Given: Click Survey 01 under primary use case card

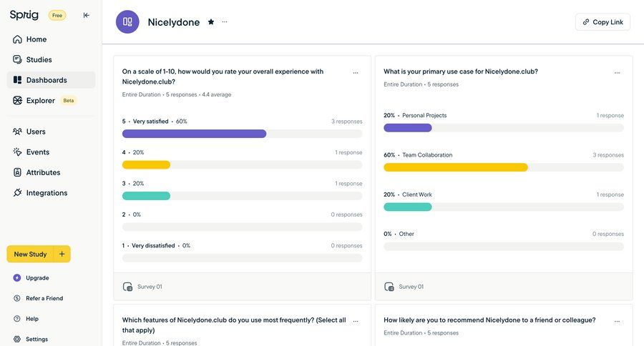Looking at the screenshot, I should click(411, 287).
